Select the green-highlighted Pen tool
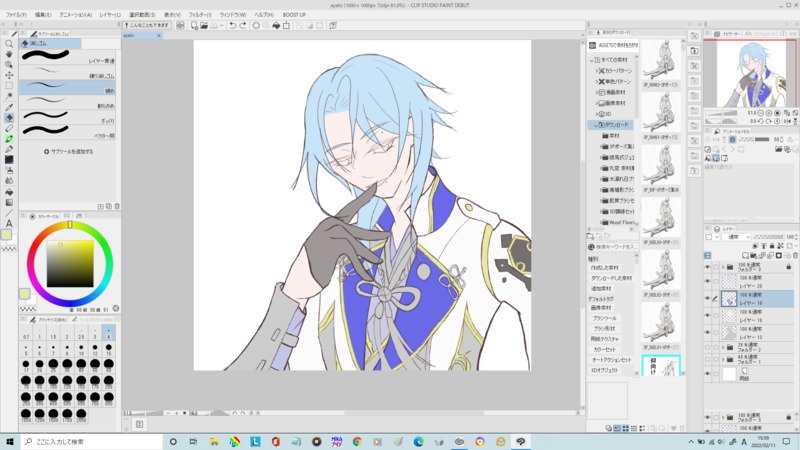This screenshot has height=450, width=800. click(9, 139)
